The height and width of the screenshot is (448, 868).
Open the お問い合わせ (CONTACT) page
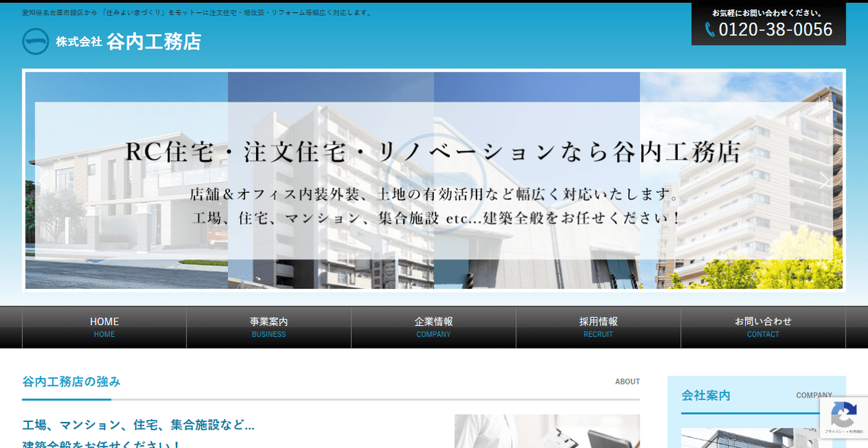[x=763, y=327]
